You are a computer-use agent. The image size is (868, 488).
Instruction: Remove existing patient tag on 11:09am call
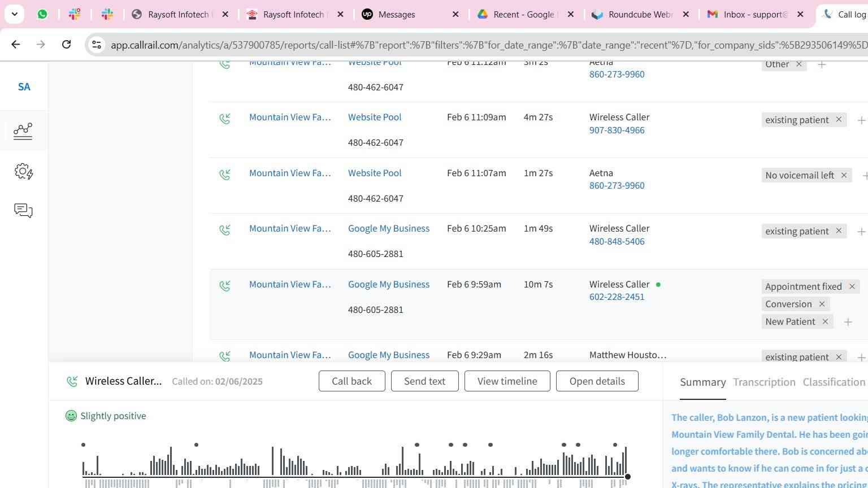pyautogui.click(x=839, y=120)
